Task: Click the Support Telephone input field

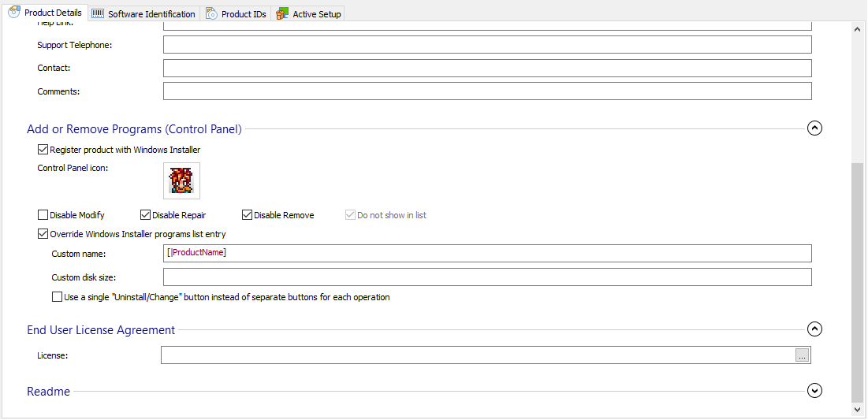Action: pos(487,45)
